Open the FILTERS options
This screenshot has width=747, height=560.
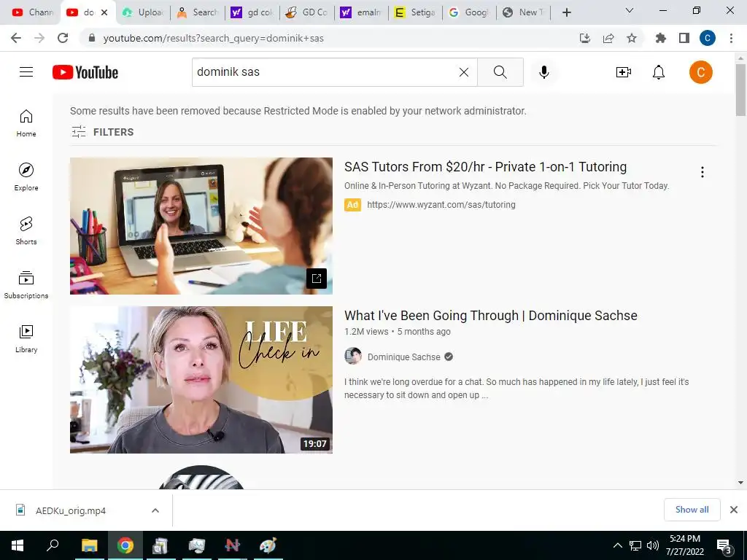102,132
